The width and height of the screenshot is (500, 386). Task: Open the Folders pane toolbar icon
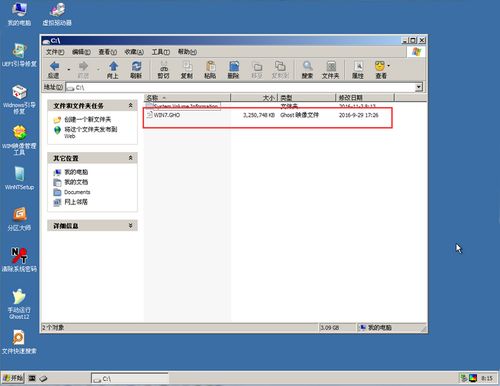click(330, 70)
